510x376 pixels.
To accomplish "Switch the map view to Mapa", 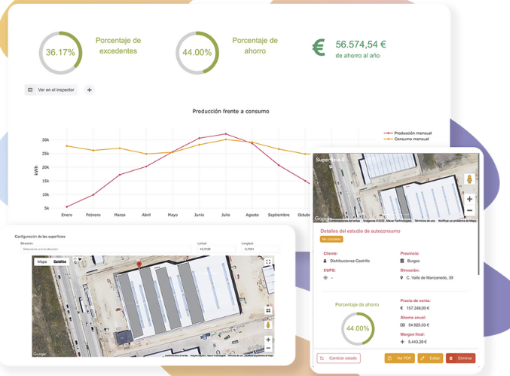I will pos(42,262).
